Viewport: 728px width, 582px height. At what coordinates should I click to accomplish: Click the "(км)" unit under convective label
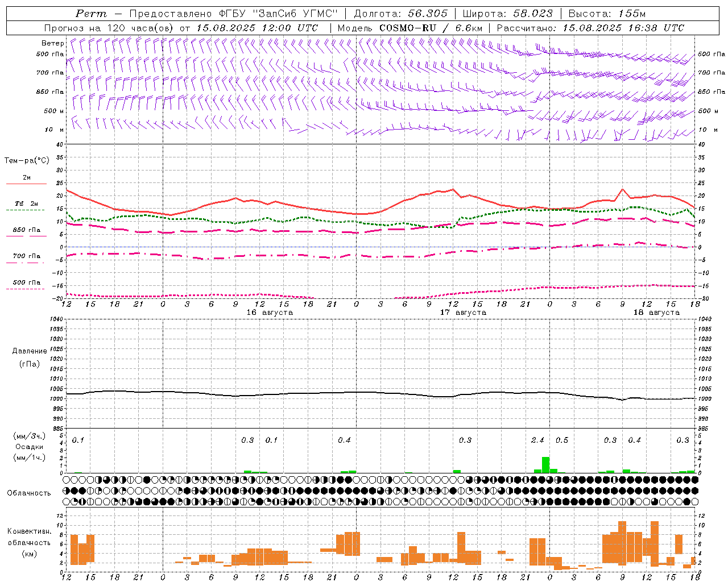pyautogui.click(x=29, y=553)
